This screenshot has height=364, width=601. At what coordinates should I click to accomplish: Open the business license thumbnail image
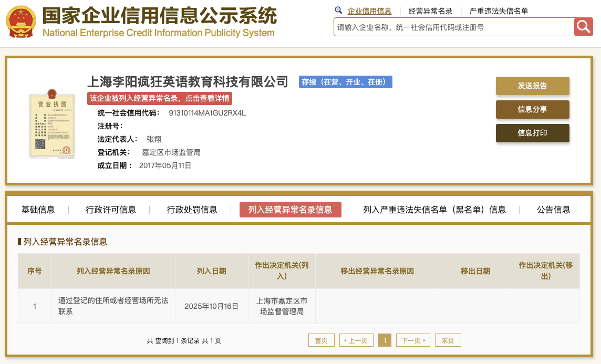[x=51, y=124]
